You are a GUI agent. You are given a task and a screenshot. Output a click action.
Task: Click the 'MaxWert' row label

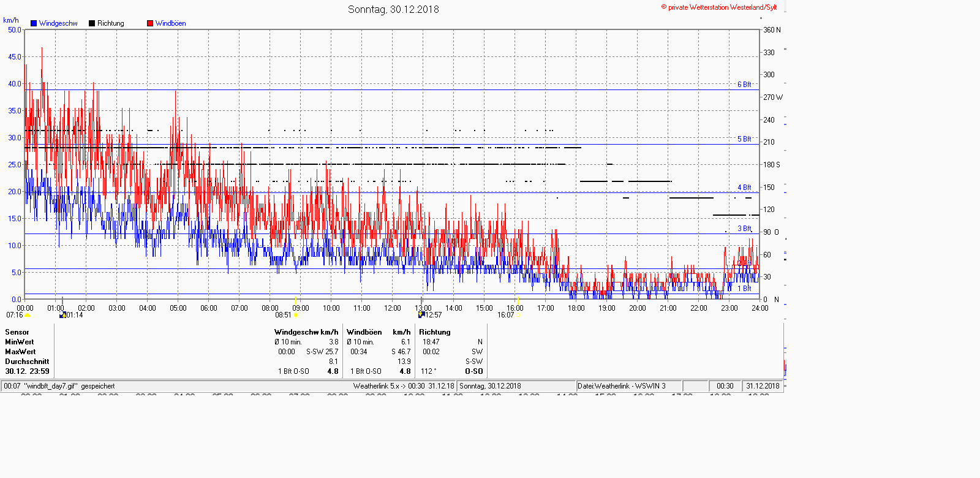[20, 352]
